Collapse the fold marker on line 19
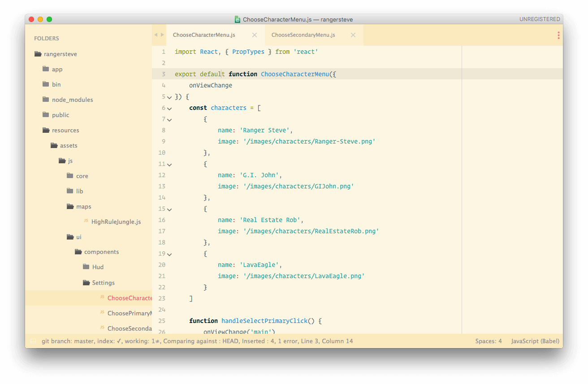 coord(169,254)
